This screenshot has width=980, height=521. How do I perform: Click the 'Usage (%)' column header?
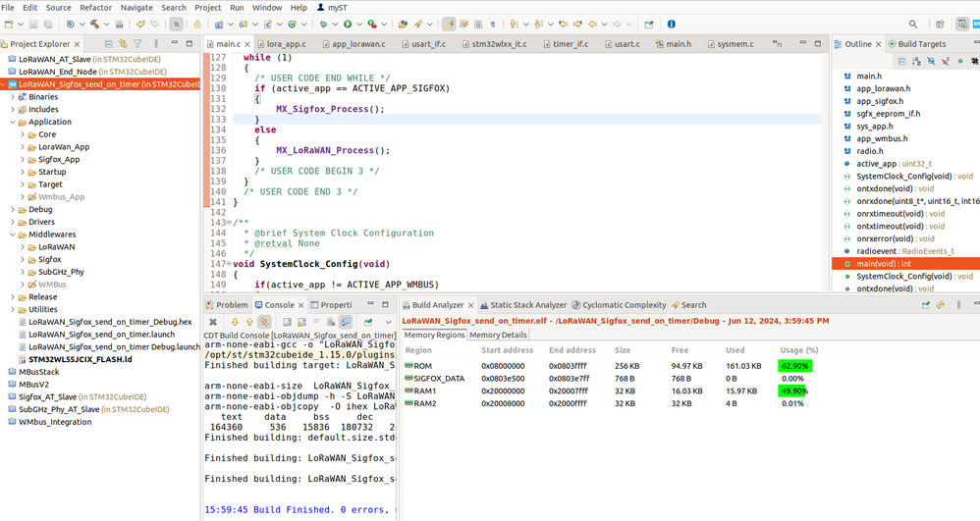tap(798, 350)
